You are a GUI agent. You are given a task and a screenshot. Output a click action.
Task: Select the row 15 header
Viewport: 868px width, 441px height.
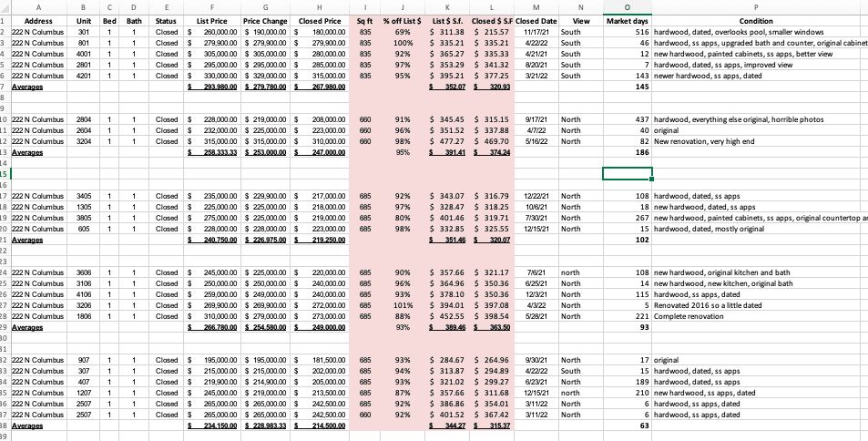(5, 172)
